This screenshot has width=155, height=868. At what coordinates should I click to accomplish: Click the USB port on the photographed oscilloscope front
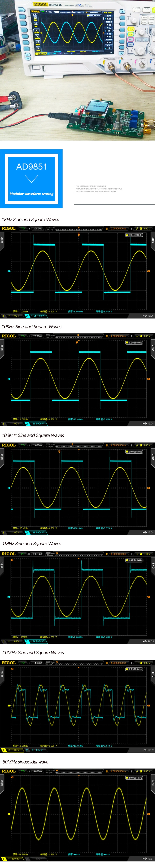(43, 68)
